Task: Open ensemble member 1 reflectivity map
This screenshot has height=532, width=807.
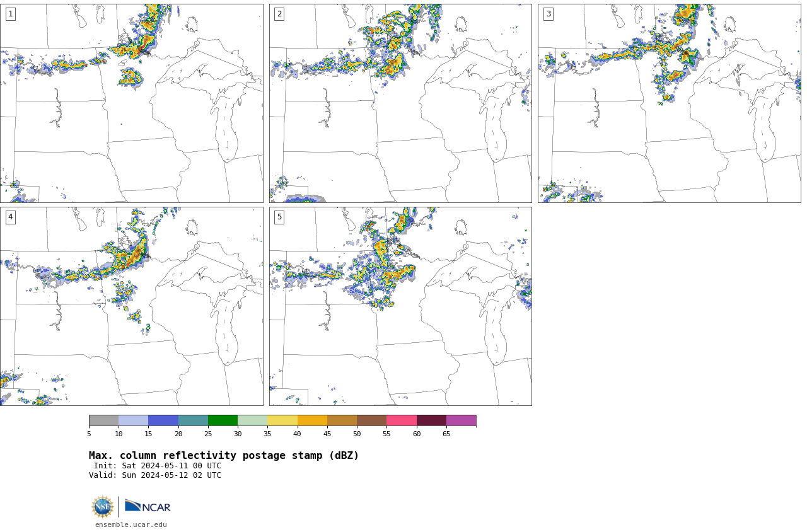Action: click(131, 103)
